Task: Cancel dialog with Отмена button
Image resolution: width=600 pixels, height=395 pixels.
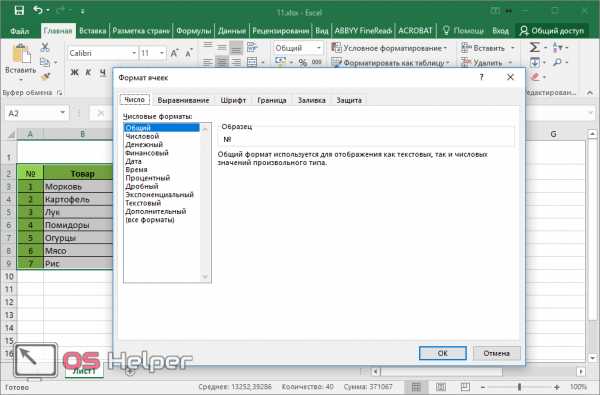Action: [x=496, y=353]
